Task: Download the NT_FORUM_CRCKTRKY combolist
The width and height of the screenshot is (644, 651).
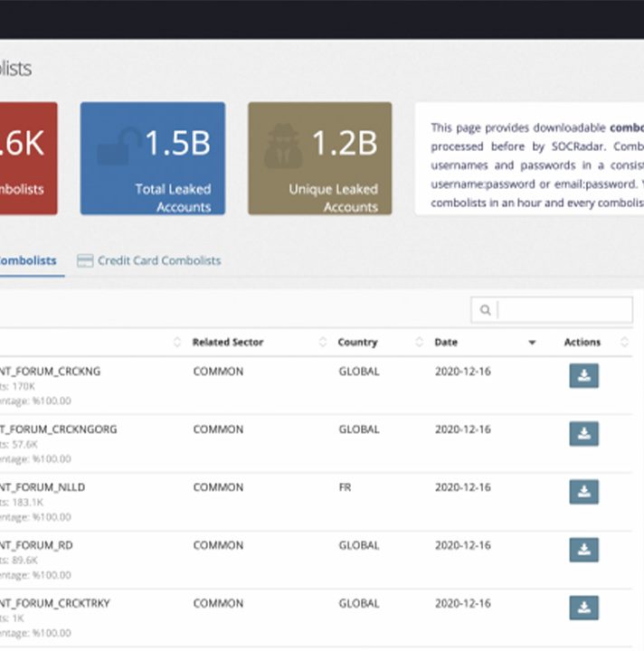Action: pos(583,608)
